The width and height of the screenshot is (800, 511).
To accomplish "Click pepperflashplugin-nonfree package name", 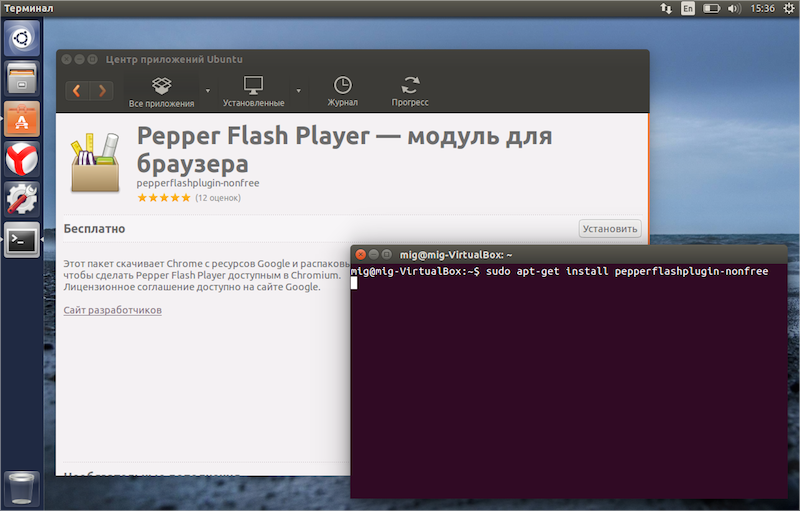I will coord(198,183).
